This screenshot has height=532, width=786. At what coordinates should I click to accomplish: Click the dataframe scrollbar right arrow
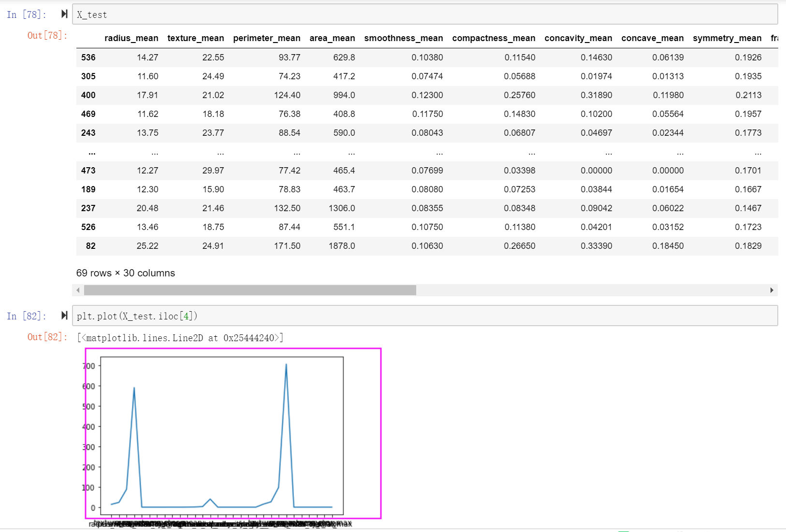click(x=771, y=290)
